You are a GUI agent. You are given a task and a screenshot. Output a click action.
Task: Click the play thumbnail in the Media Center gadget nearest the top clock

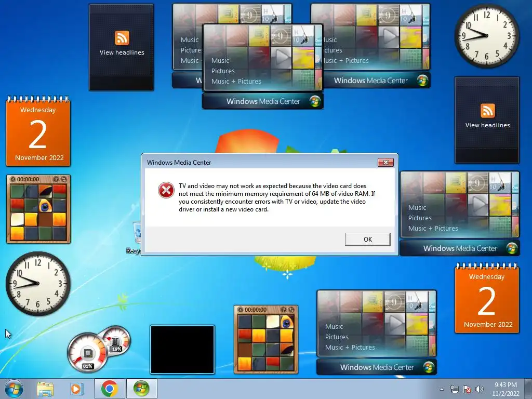tap(389, 37)
